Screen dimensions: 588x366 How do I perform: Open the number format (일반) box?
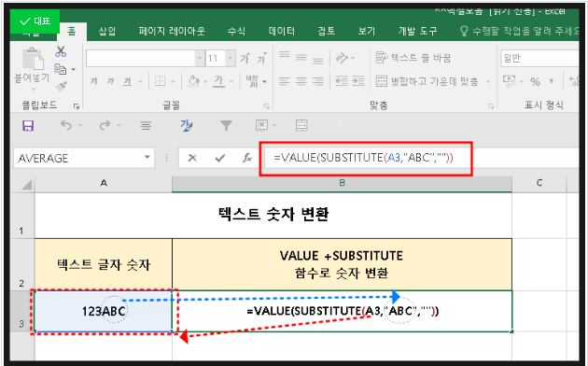coord(540,58)
